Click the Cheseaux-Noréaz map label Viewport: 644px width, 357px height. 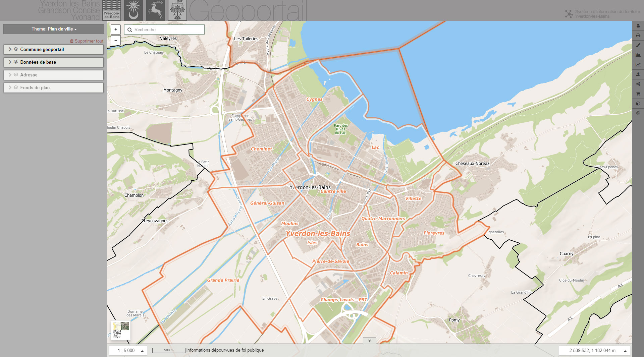coord(472,164)
